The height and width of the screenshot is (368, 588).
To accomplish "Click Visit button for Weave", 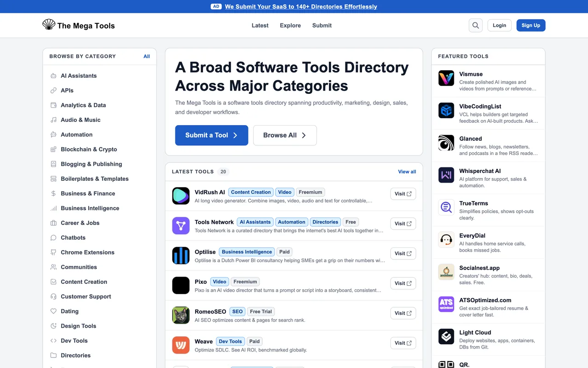I will [x=403, y=343].
